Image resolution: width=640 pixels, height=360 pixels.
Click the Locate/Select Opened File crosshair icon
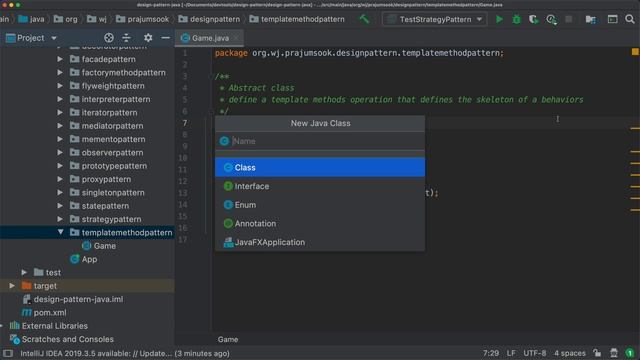tap(109, 38)
